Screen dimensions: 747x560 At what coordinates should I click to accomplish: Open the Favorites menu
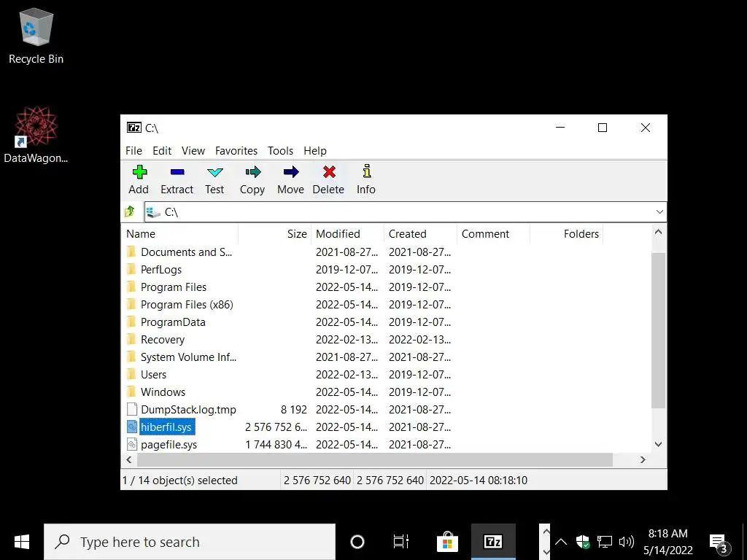coord(236,151)
